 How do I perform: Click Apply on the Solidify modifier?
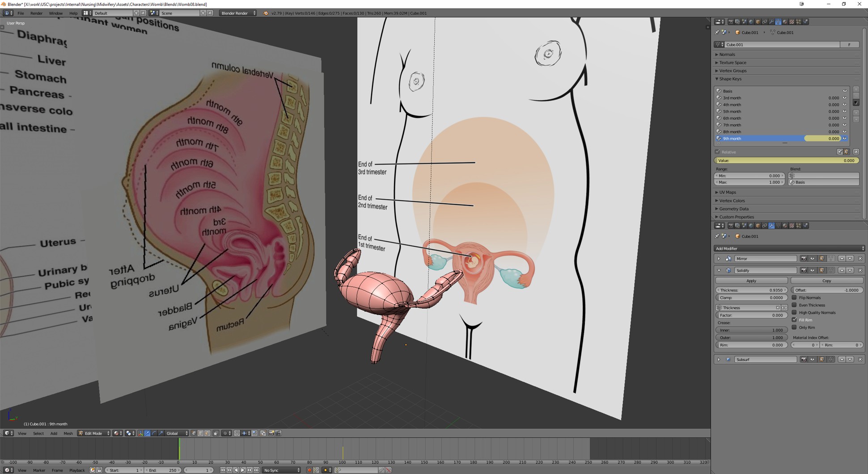[751, 281]
